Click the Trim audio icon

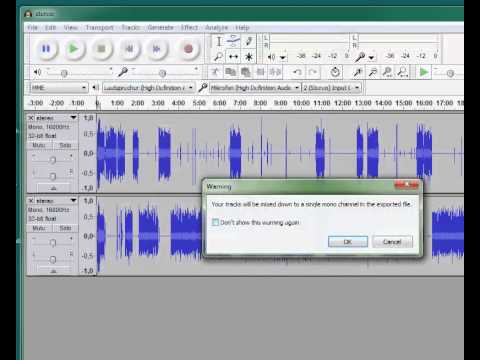click(x=260, y=72)
